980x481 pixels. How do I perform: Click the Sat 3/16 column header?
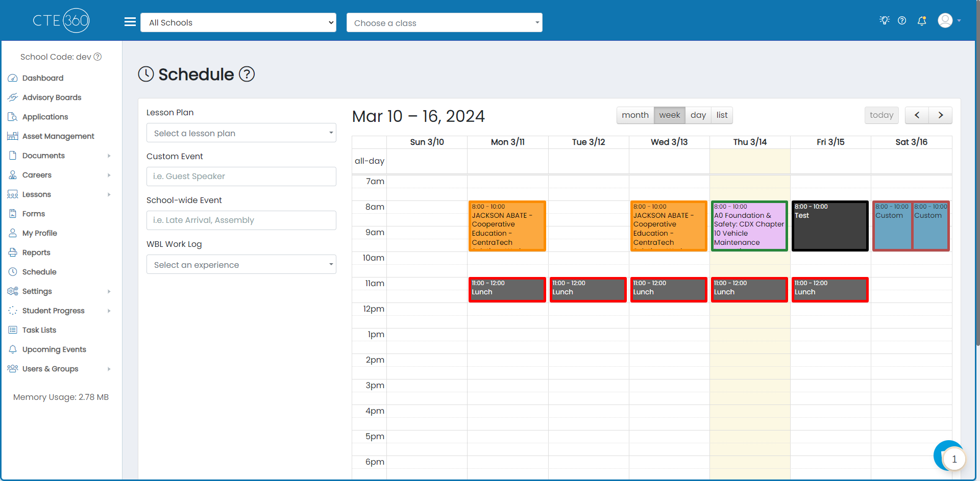click(x=912, y=142)
